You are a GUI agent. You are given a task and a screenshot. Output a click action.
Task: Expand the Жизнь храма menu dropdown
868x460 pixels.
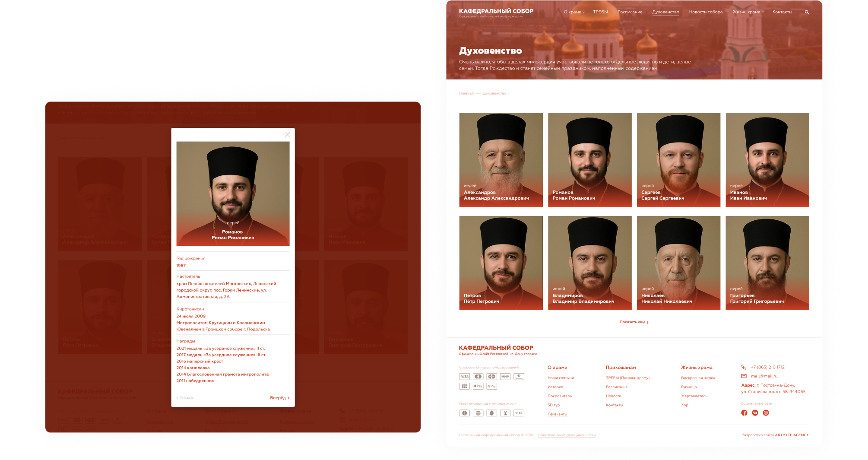click(748, 12)
